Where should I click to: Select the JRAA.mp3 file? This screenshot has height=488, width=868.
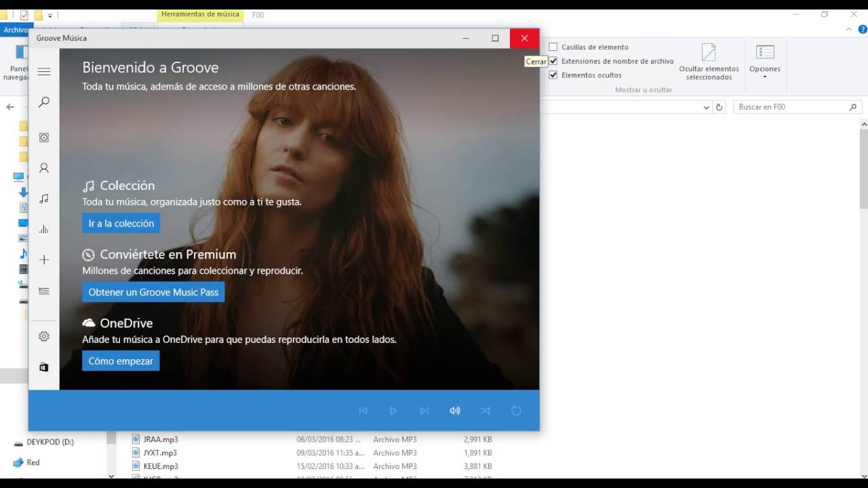[x=160, y=439]
